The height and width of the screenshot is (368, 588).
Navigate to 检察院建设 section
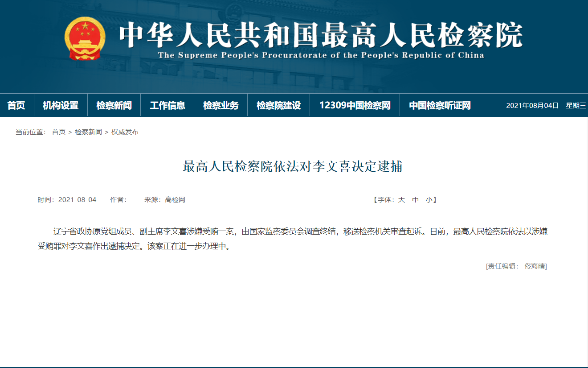[x=279, y=106]
